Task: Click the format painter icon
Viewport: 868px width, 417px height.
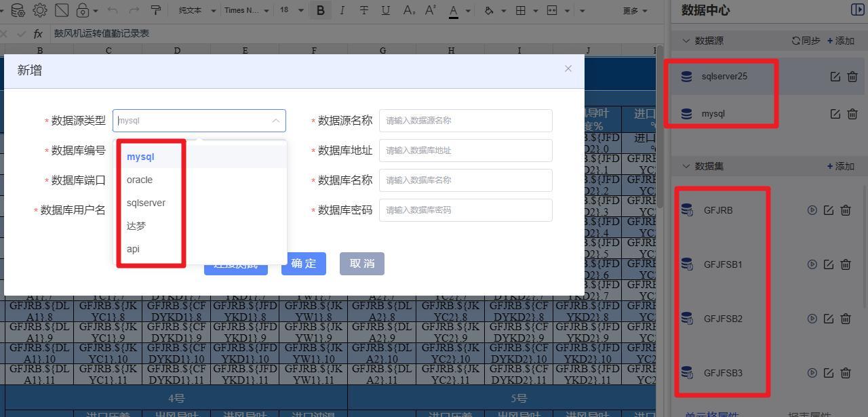Action: (155, 10)
